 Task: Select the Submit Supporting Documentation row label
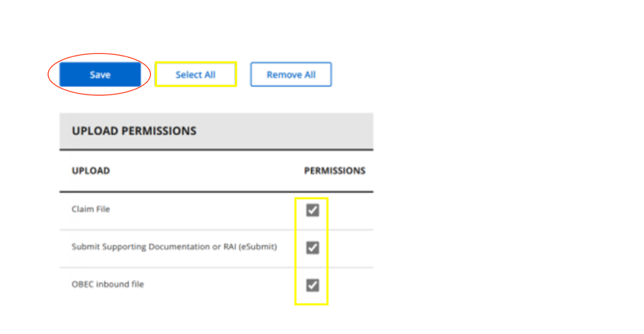(174, 247)
